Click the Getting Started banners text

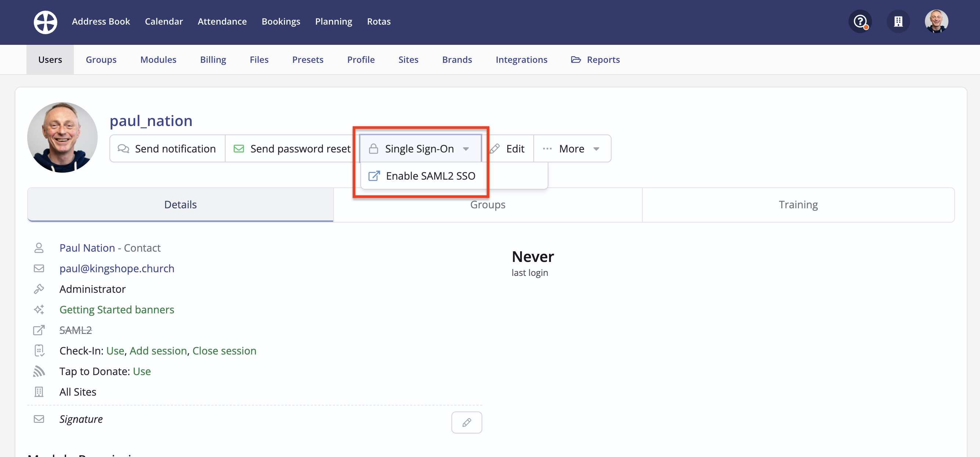[x=117, y=309]
